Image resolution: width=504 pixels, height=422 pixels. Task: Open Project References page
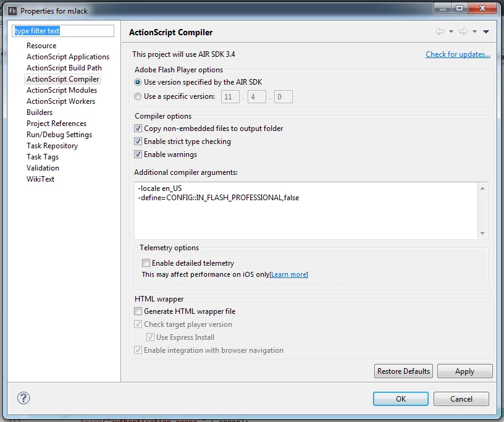57,124
